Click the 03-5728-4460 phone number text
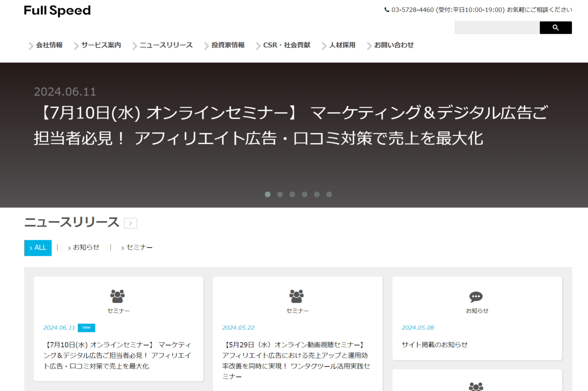Screen dimensions: 588x391 [x=413, y=10]
